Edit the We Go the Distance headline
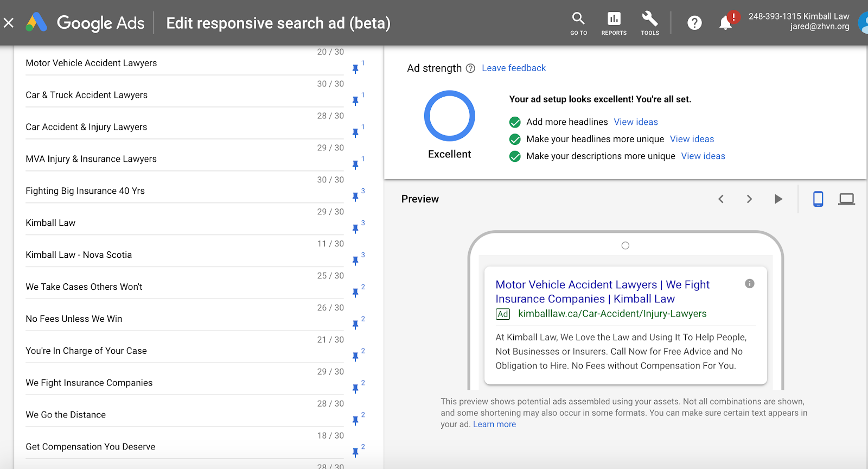The image size is (868, 469). [184, 415]
